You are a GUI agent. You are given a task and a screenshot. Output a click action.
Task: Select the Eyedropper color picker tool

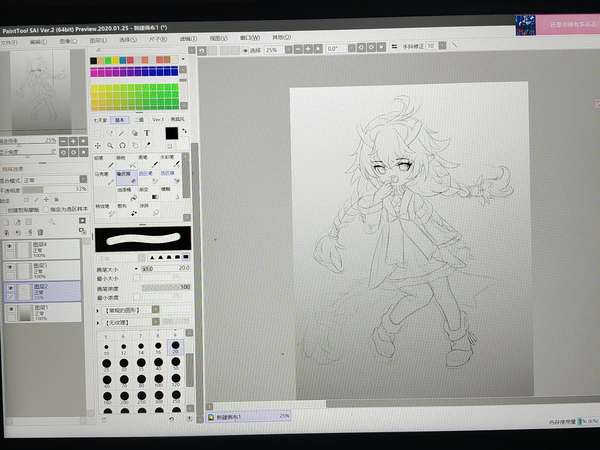(x=148, y=145)
